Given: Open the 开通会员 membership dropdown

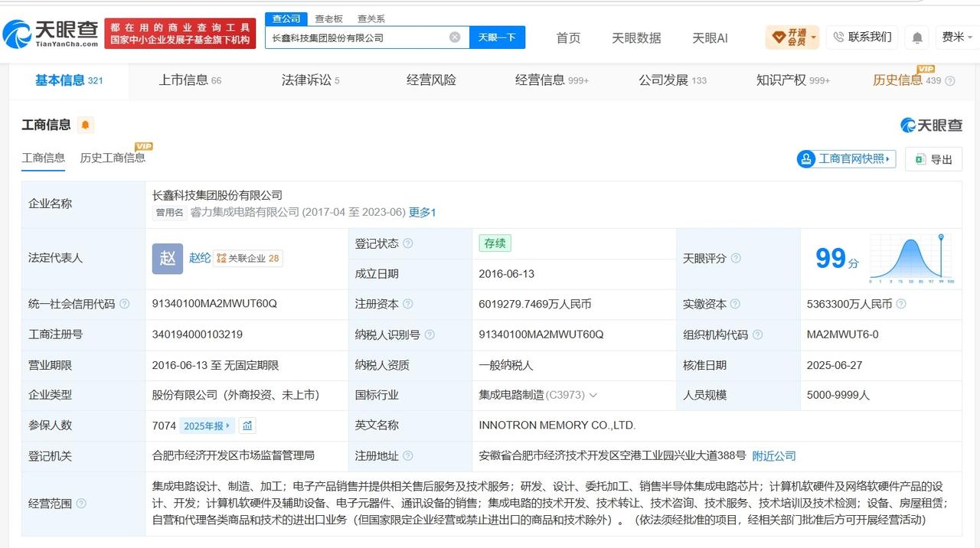Looking at the screenshot, I should click(792, 37).
